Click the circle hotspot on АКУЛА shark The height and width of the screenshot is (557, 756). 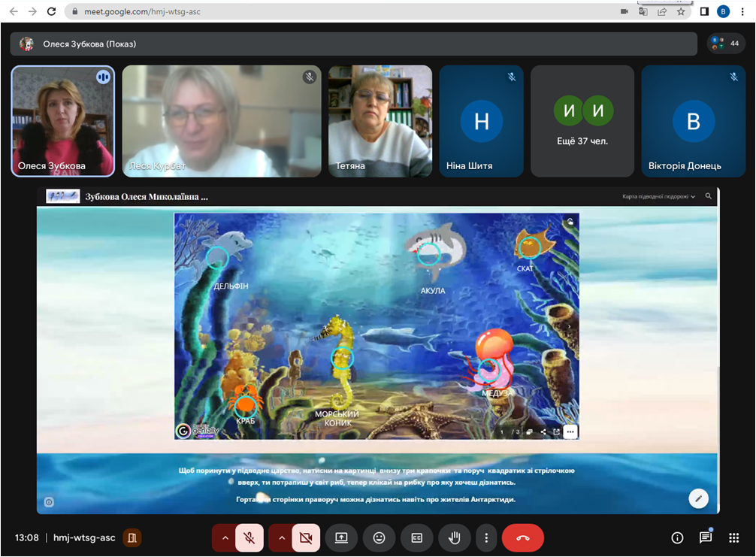[428, 254]
